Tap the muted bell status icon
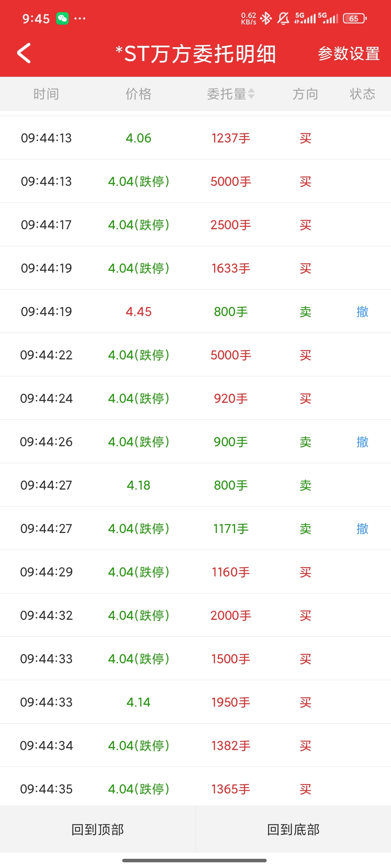Viewport: 391px width, 868px height. [283, 18]
